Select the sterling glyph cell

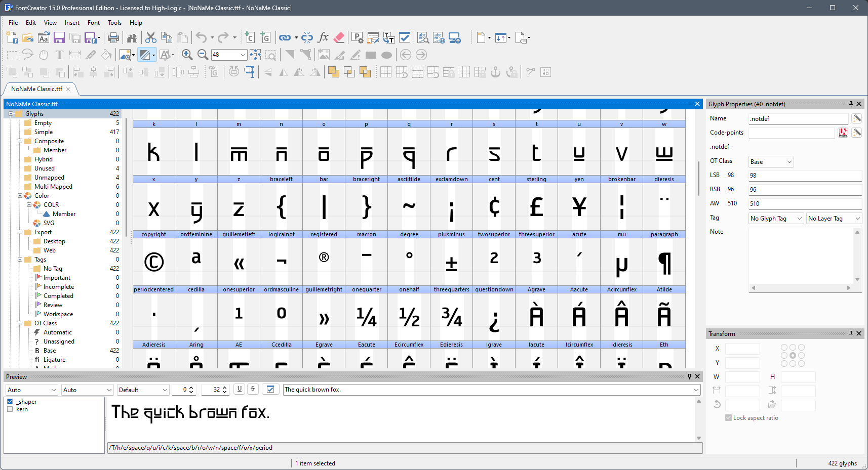pyautogui.click(x=536, y=203)
